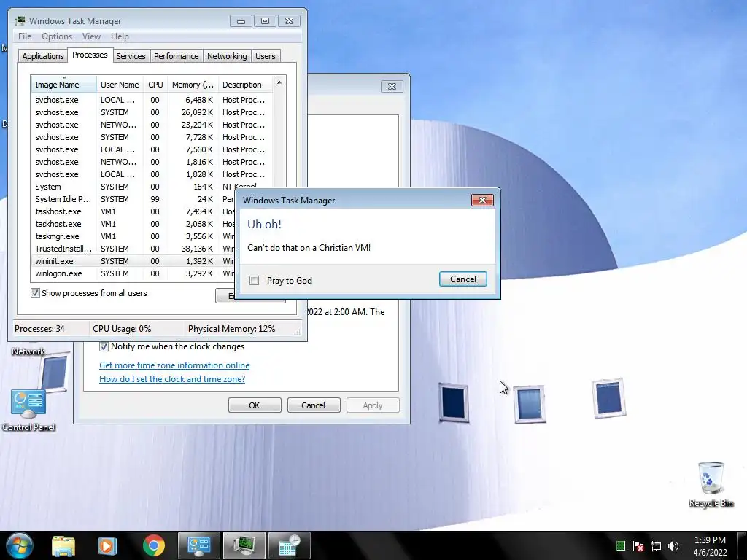
Task: Launch Windows Media Player from the taskbar
Action: click(x=107, y=545)
